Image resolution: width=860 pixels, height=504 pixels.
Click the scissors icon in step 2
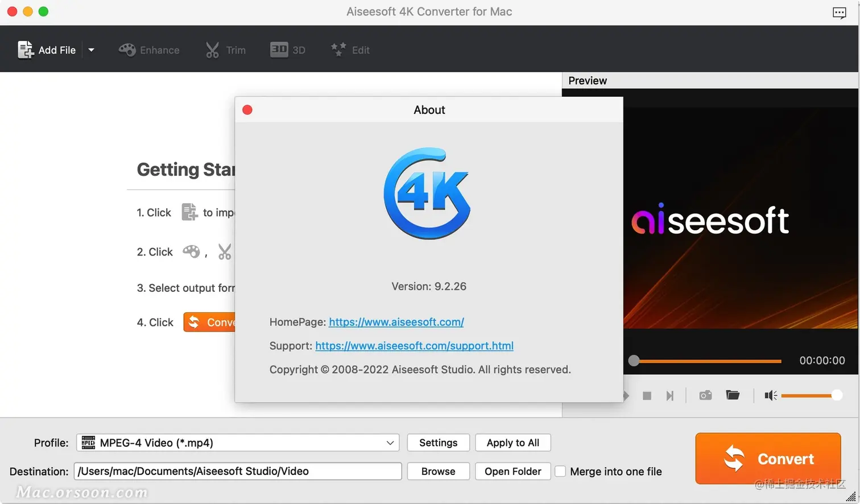[225, 251]
